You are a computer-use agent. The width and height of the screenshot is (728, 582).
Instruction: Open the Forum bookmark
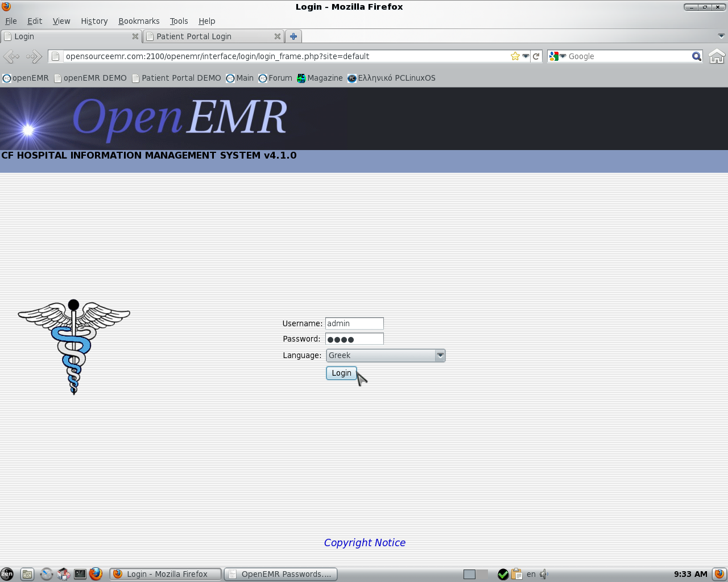[x=275, y=78]
